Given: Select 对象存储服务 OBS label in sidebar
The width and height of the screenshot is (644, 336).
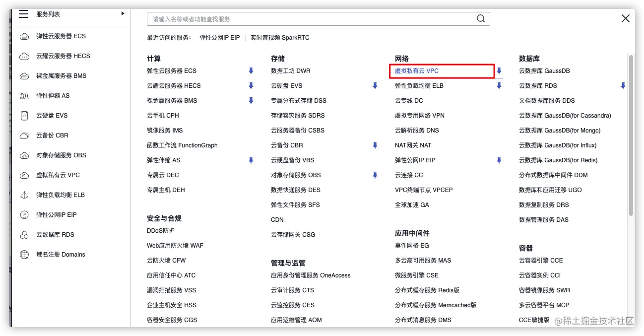Looking at the screenshot, I should [61, 155].
